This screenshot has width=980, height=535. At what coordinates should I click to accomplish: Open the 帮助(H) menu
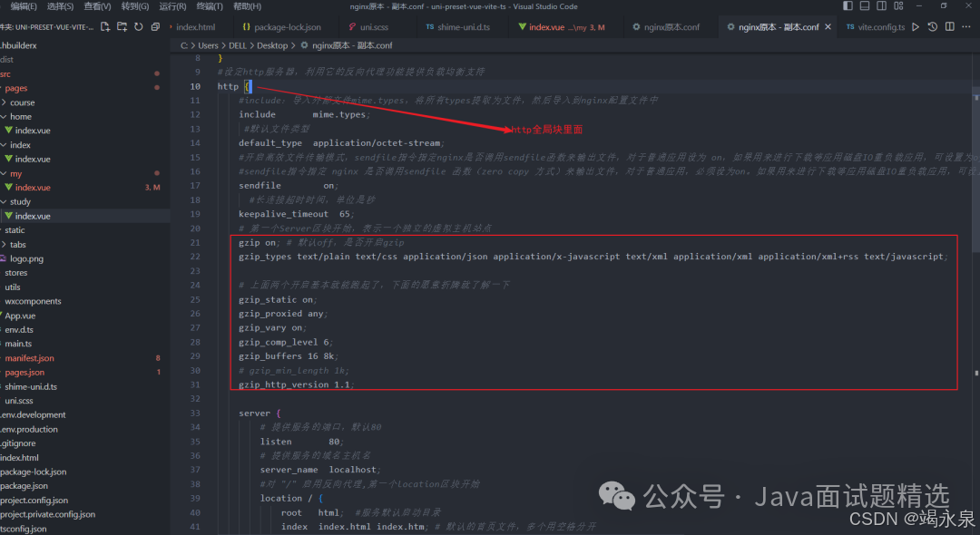(247, 6)
